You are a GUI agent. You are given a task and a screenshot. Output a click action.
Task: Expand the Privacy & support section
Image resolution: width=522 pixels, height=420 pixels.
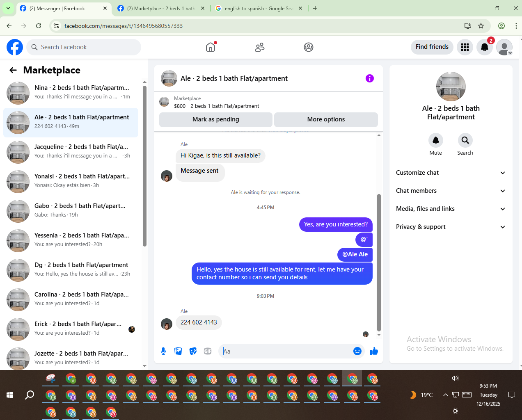point(451,227)
